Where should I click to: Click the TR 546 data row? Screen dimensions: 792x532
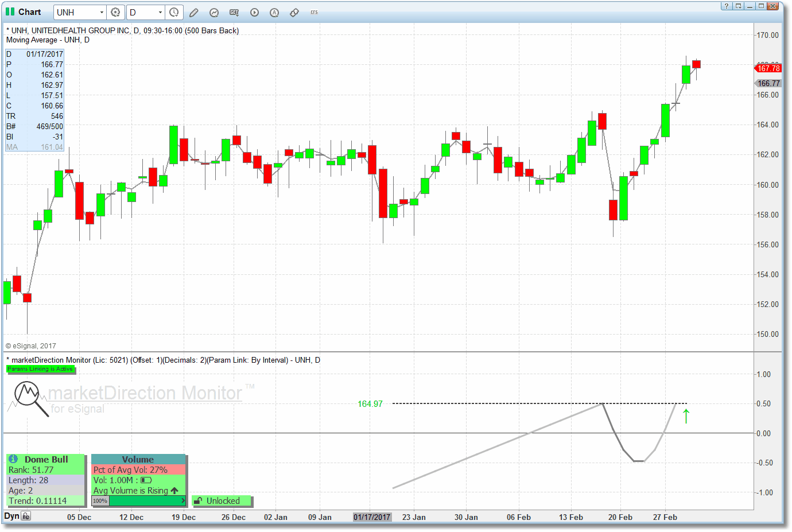point(34,116)
